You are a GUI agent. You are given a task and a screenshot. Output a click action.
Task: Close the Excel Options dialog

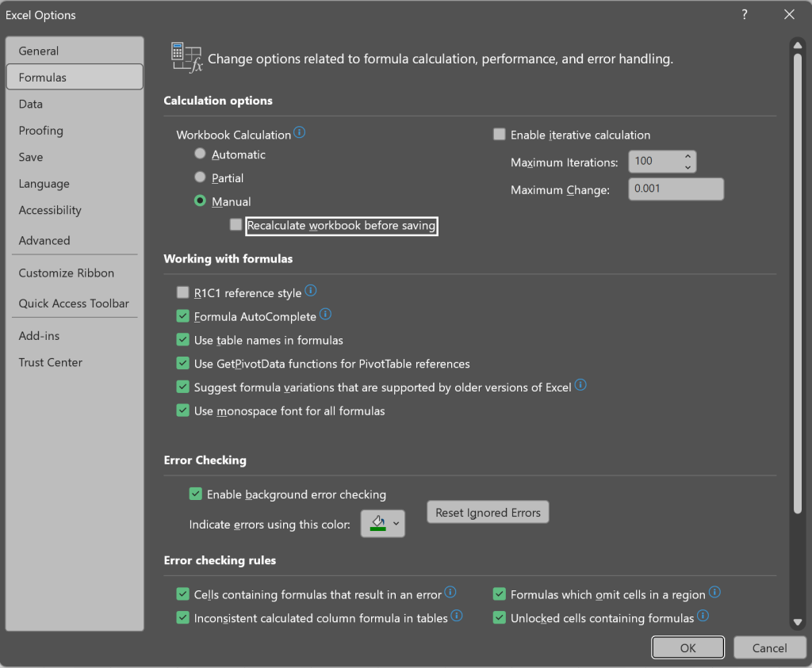(789, 14)
